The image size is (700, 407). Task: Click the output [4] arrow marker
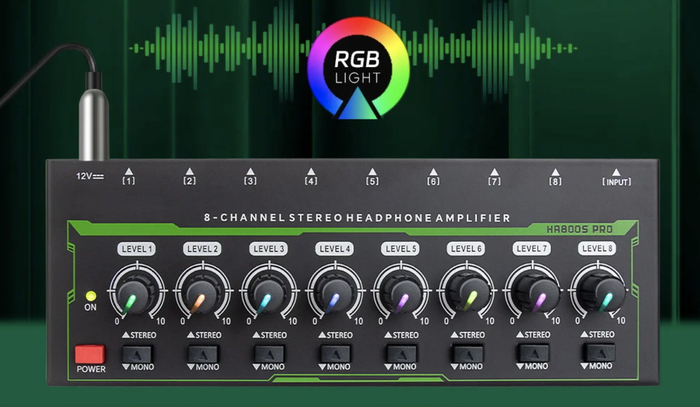(x=311, y=176)
